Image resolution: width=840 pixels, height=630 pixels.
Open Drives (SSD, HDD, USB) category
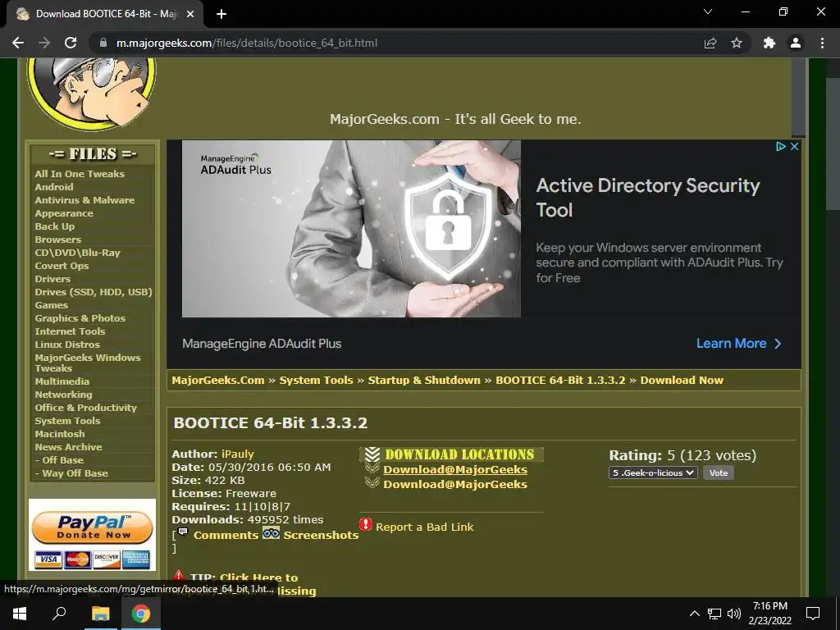94,292
